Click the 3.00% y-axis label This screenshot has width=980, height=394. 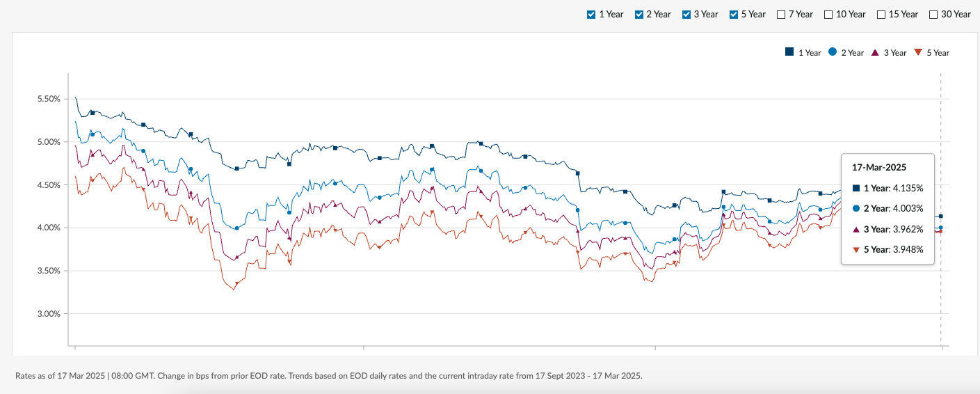[x=49, y=314]
